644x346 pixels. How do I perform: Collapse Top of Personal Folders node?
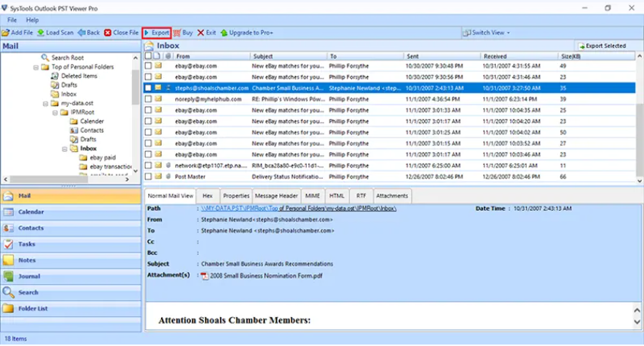tap(36, 67)
